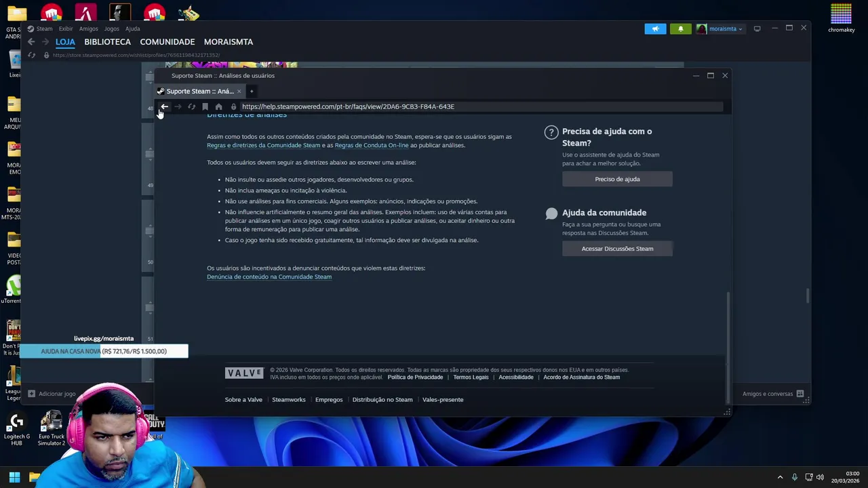Screen dimensions: 868x488
Task: Click Distribuição no Steam footer link
Action: click(x=382, y=400)
